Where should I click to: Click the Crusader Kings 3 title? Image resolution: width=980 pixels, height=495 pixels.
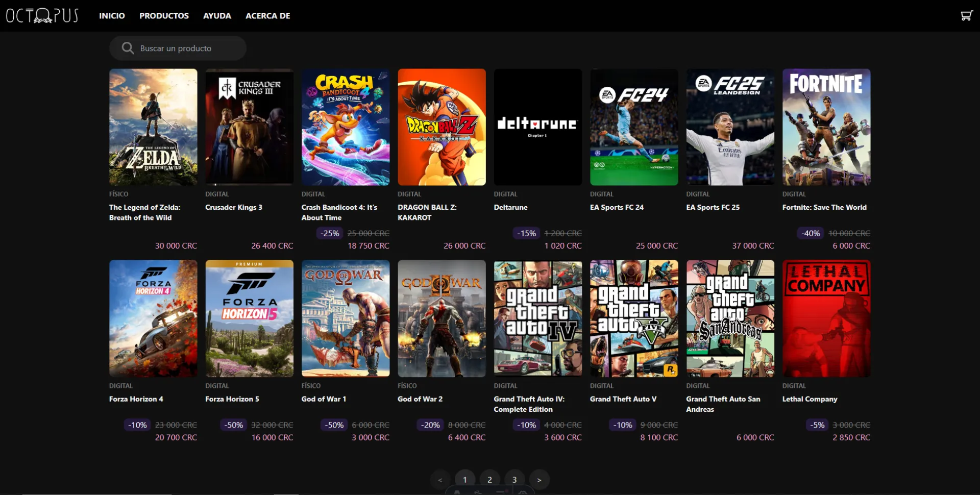coord(233,207)
